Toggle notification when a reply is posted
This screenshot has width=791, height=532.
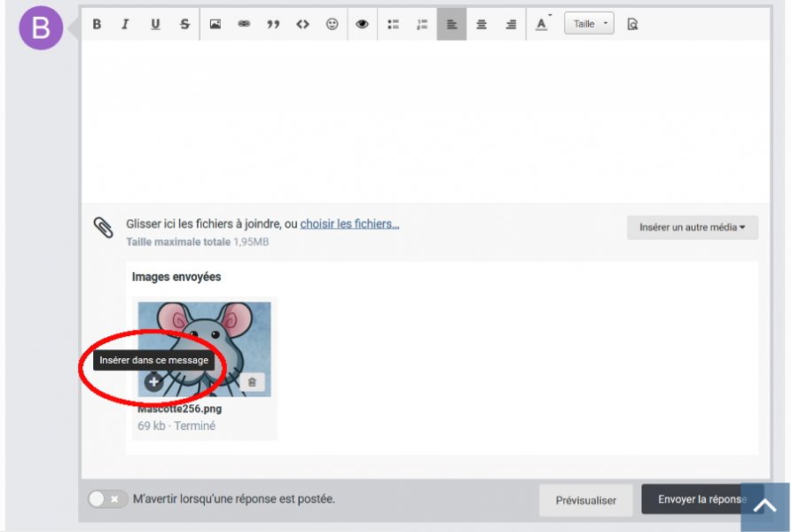pos(108,499)
